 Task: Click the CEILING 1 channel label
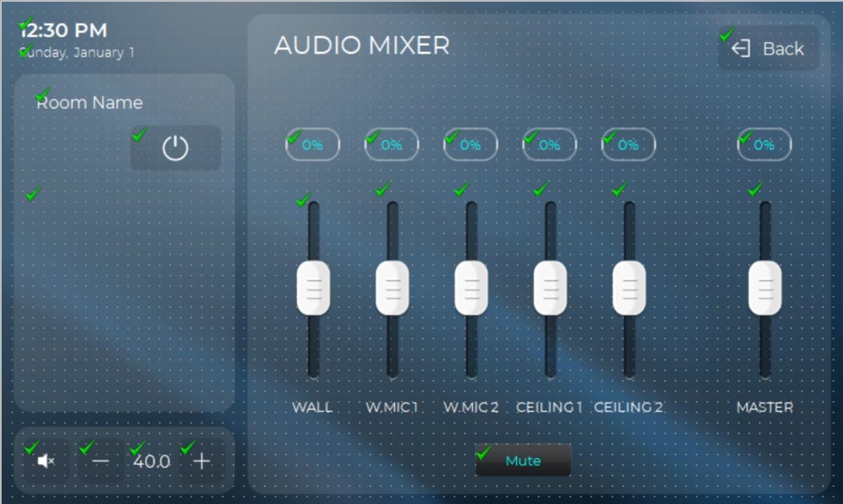click(x=550, y=407)
